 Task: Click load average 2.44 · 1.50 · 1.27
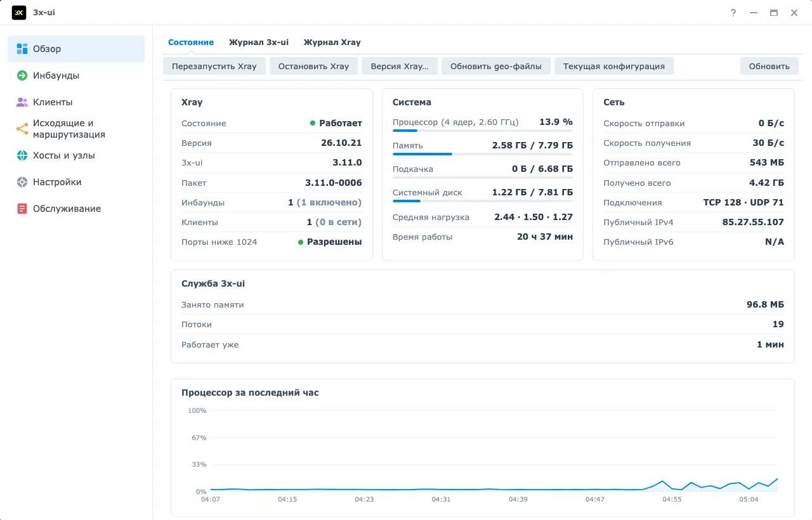[x=534, y=217]
